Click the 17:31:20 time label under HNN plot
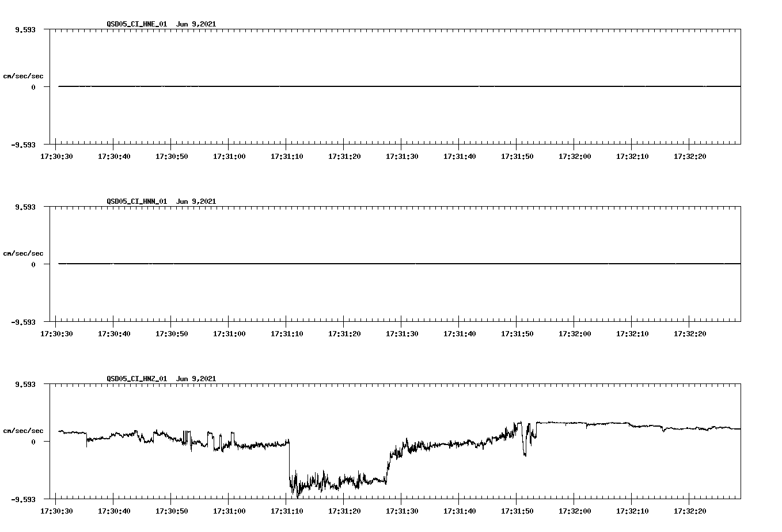Image resolution: width=782 pixels, height=532 pixels. pos(344,334)
